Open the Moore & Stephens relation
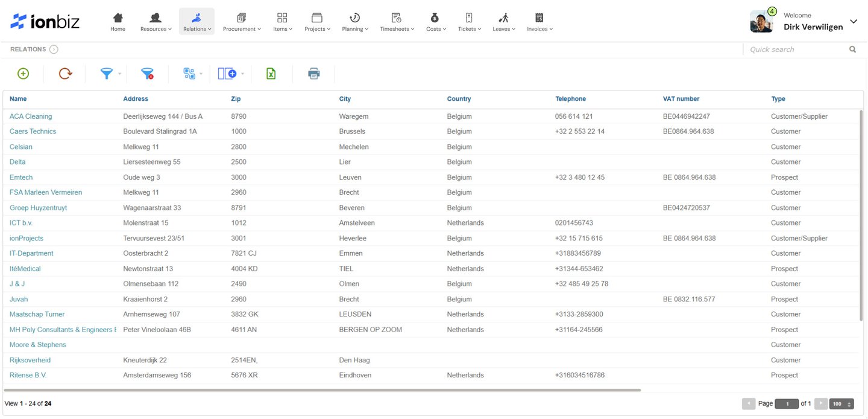This screenshot has width=868, height=419. click(38, 345)
